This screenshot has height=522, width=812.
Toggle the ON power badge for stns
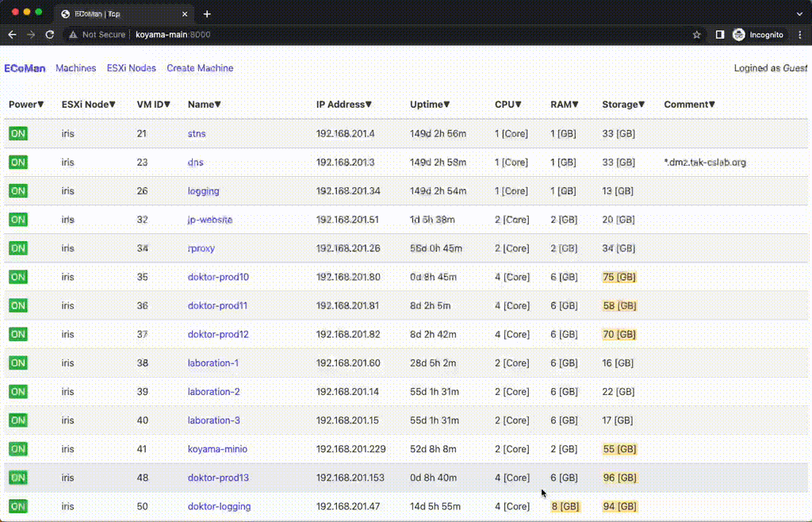18,133
